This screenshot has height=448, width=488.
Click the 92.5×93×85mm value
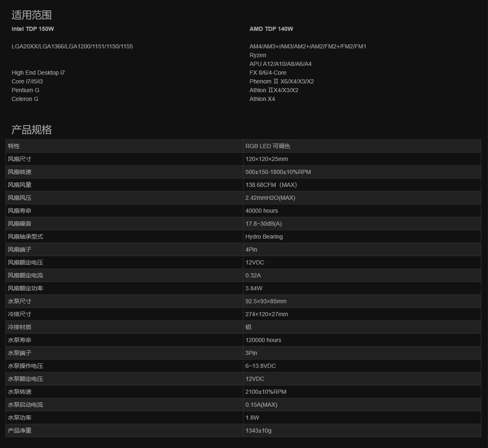pos(266,301)
